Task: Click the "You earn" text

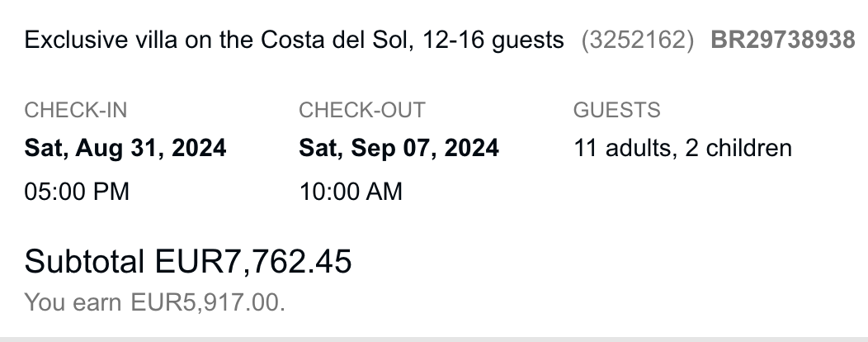Action: coord(74,302)
